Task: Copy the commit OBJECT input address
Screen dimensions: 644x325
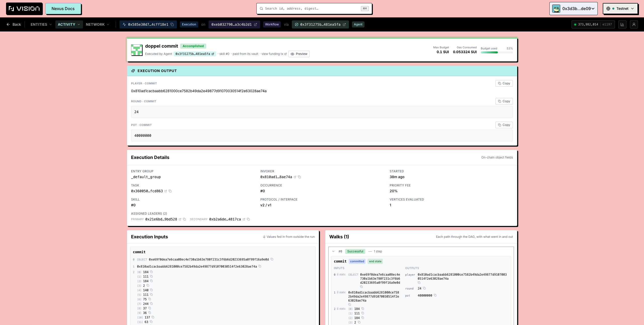Action: (x=272, y=259)
